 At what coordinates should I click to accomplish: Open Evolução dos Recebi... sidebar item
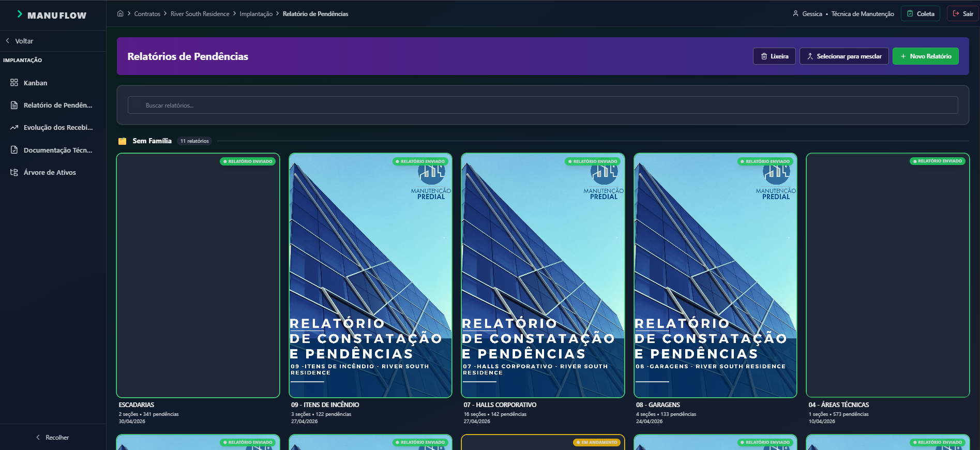tap(53, 127)
